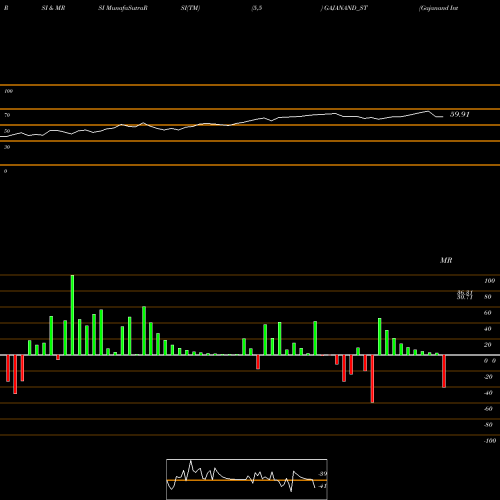Click the last red MR bar at far right
This screenshot has width=500, height=500.
[444, 371]
